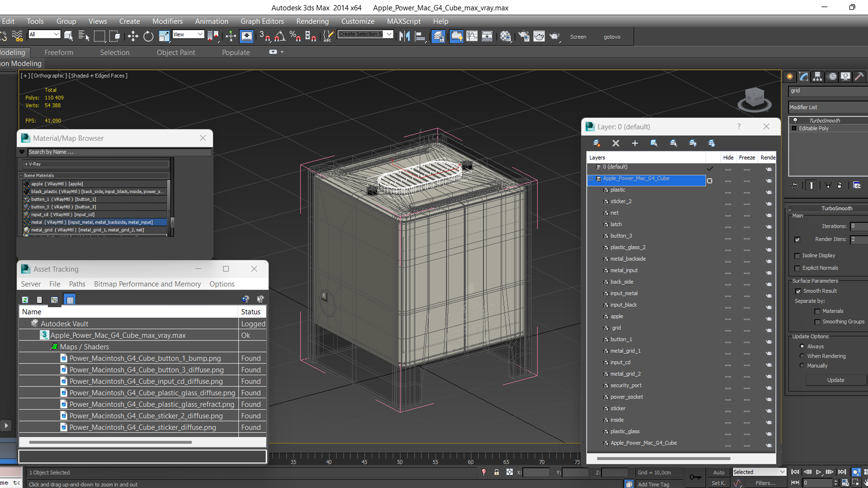Toggle Spinner Snap
The width and height of the screenshot is (868, 488).
pyautogui.click(x=311, y=37)
